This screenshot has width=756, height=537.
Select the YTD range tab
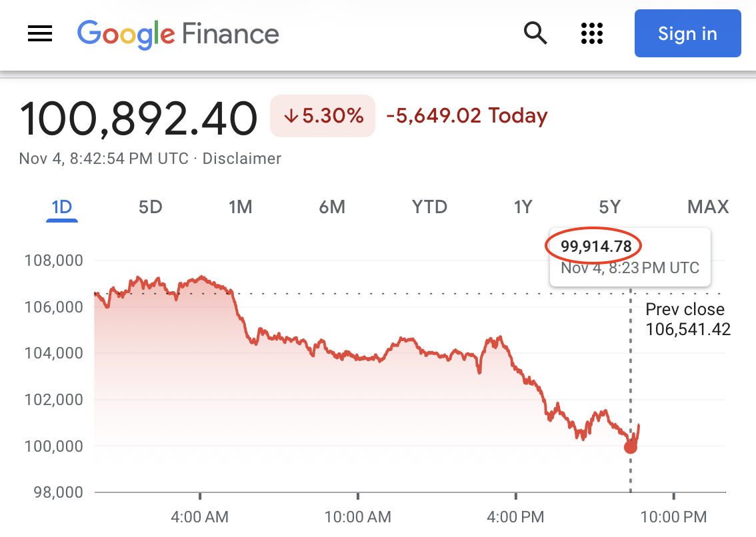coord(429,207)
